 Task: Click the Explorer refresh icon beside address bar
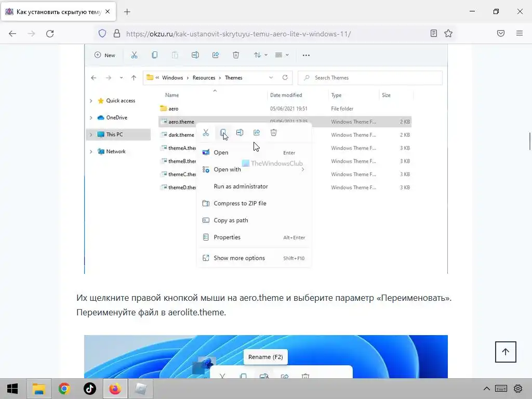[285, 78]
